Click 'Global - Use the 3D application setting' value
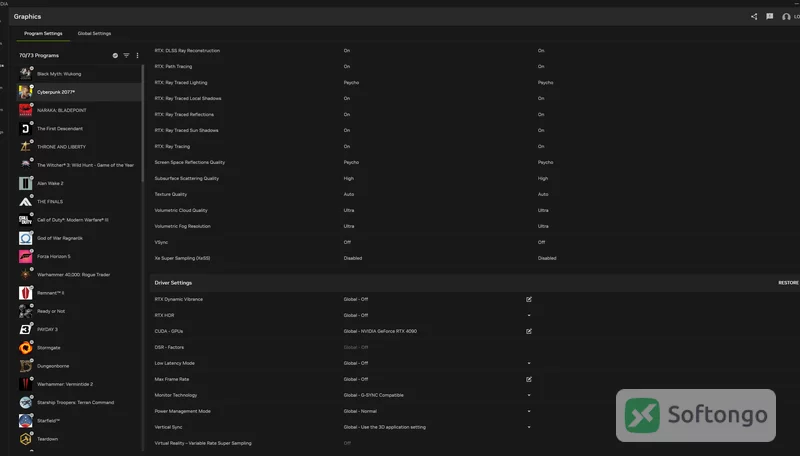The image size is (800, 456). [385, 427]
